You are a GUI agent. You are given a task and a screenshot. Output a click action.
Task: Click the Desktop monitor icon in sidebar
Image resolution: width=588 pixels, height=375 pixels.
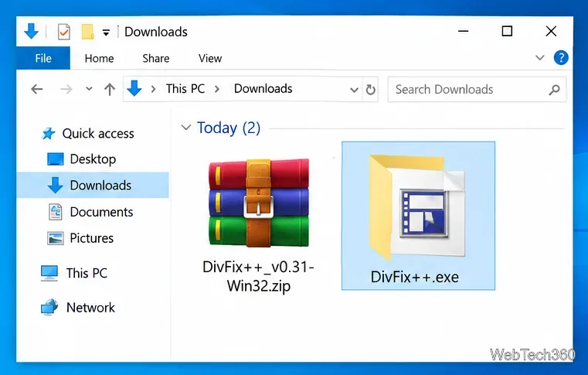55,159
